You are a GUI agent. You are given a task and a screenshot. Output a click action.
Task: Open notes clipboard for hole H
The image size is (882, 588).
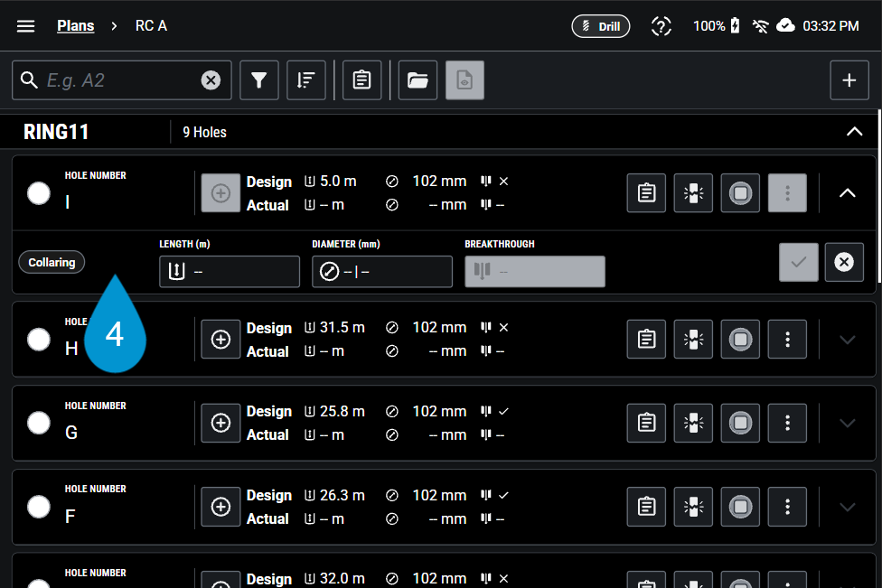(x=646, y=340)
